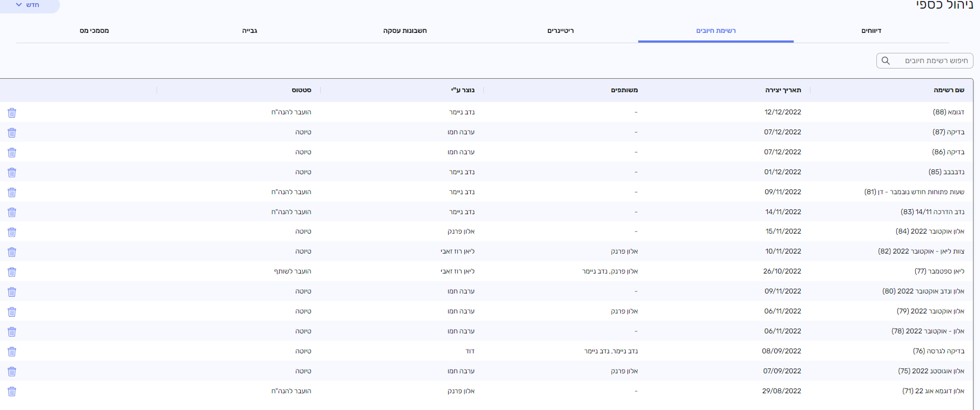This screenshot has width=980, height=410.
Task: Delete צוות ליאן - אוקטובר 2022 (82) list
Action: pyautogui.click(x=12, y=252)
